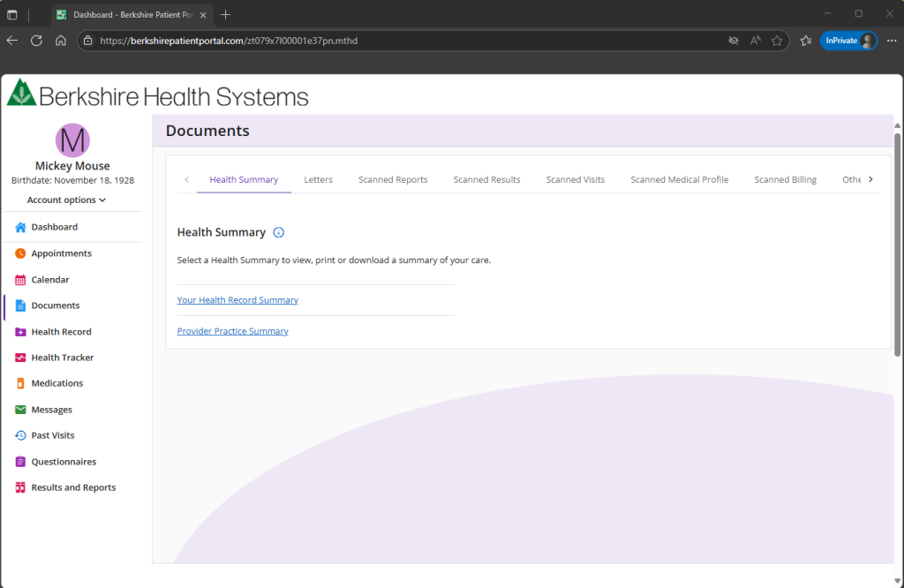Viewport: 904px width, 588px height.
Task: Click the browser refresh button
Action: click(x=36, y=41)
